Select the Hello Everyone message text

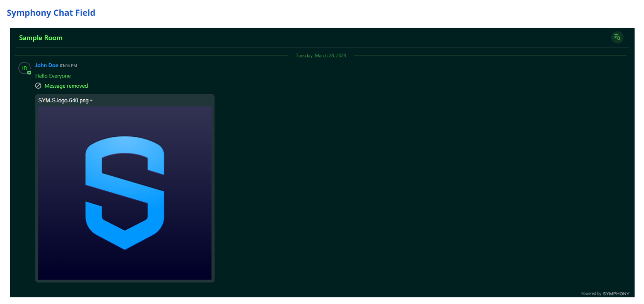53,76
